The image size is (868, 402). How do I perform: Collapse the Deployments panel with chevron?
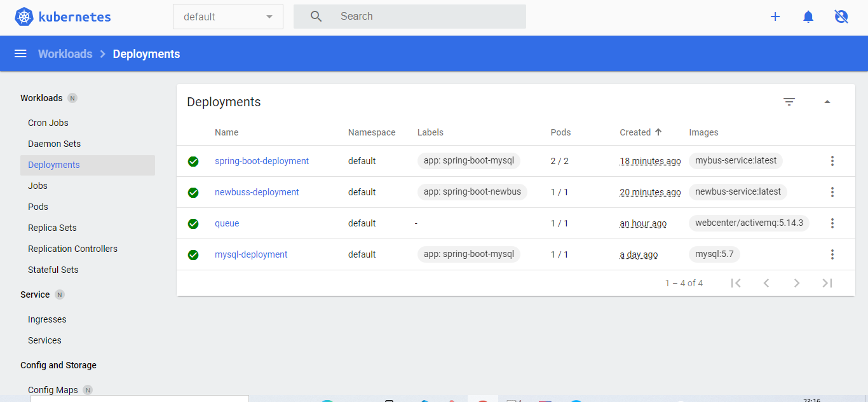click(x=827, y=101)
